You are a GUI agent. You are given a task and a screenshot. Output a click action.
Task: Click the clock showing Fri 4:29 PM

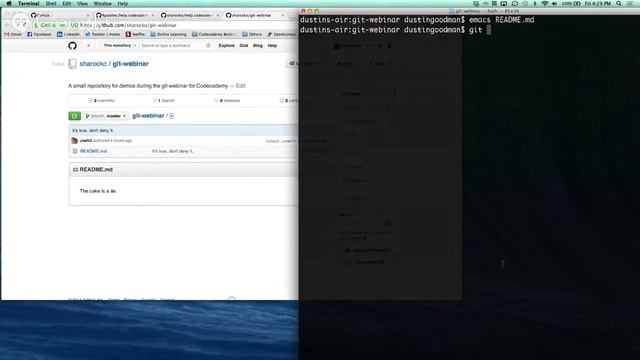coord(598,4)
